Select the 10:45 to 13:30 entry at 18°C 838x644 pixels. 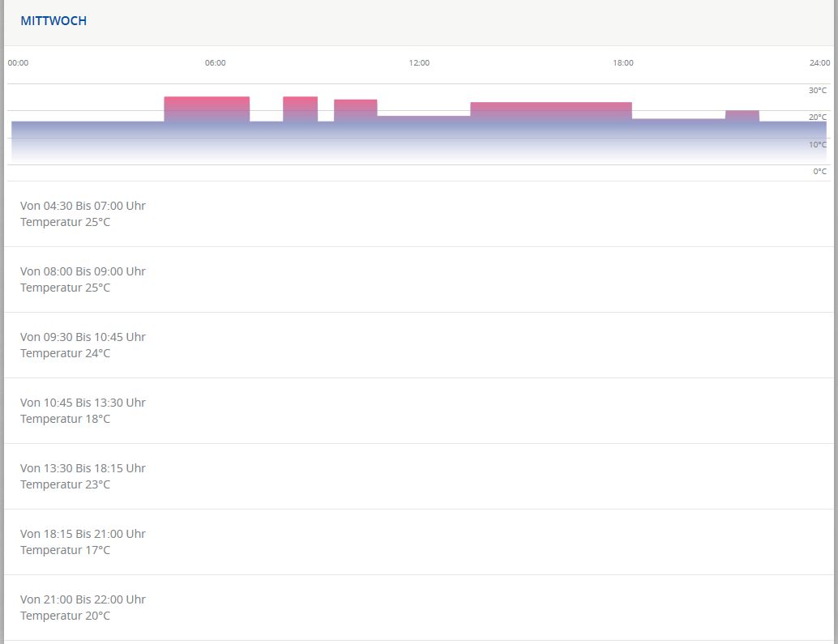click(x=83, y=411)
